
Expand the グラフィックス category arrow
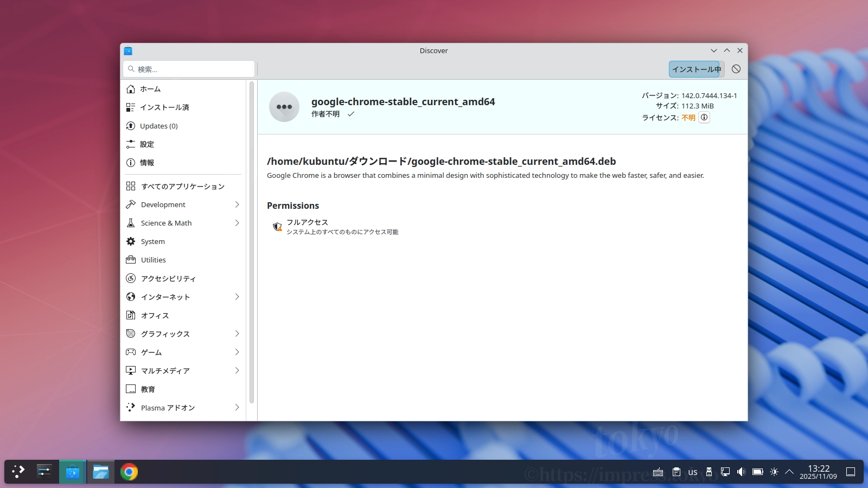[237, 333]
